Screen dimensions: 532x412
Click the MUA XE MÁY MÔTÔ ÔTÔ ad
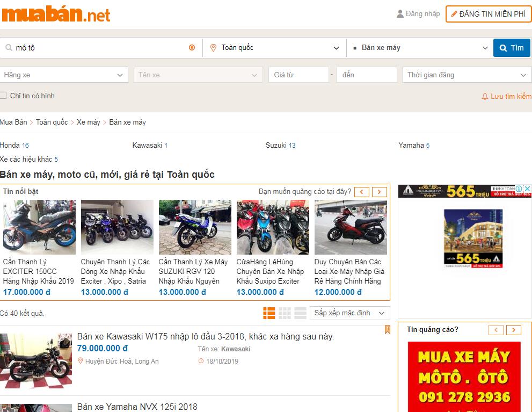pos(464,377)
